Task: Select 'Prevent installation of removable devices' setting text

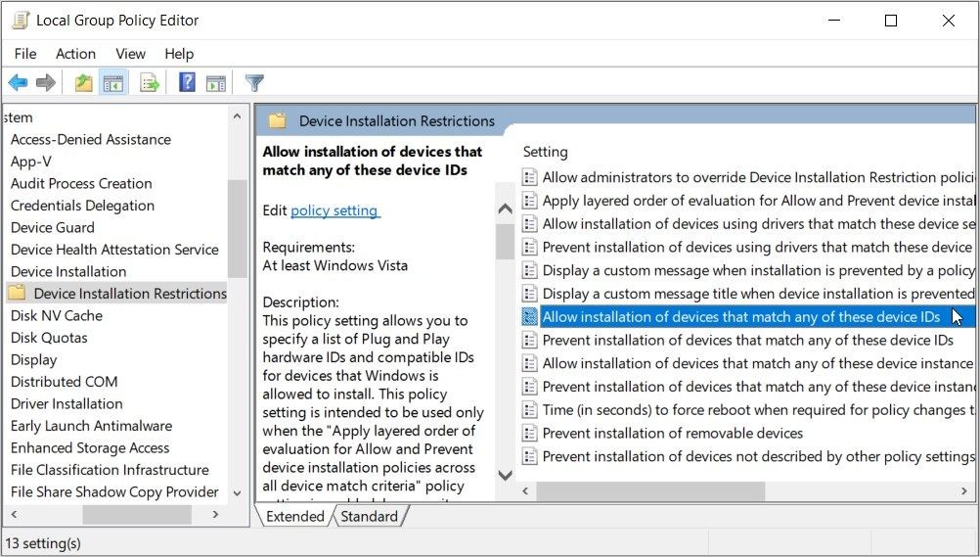Action: 673,433
